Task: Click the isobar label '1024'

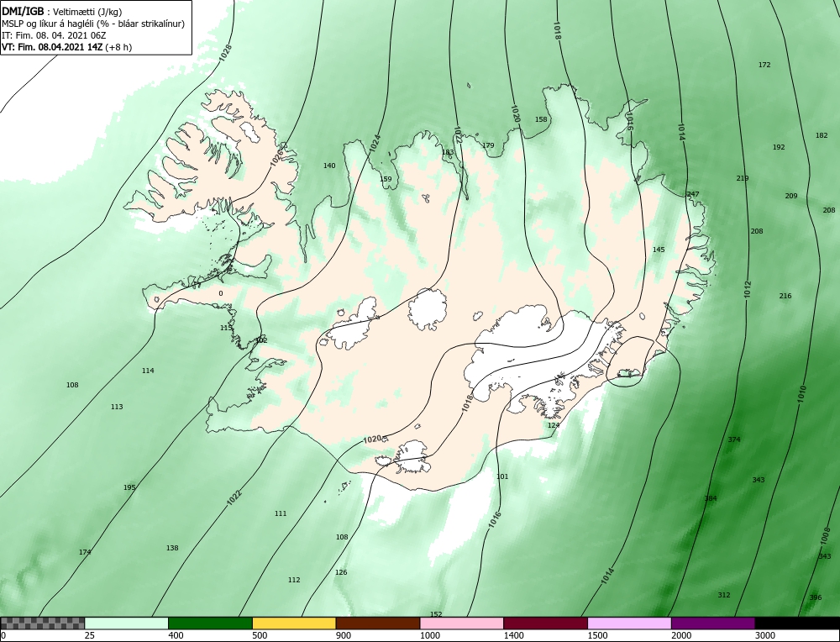Action: [x=375, y=143]
